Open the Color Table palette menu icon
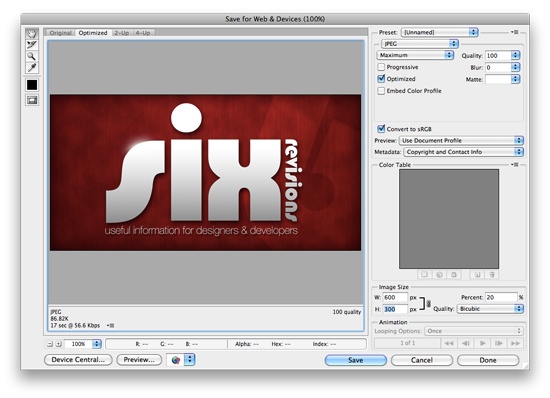The image size is (550, 398). (x=515, y=164)
